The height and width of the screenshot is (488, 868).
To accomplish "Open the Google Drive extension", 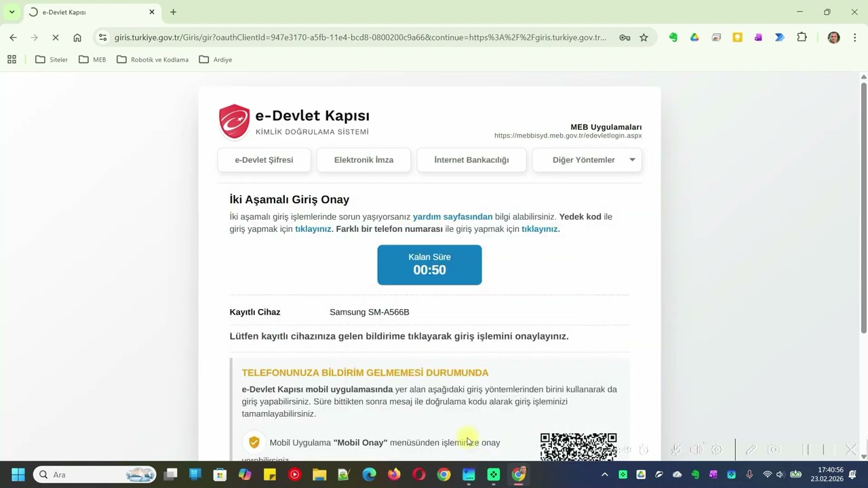I will 694,38.
